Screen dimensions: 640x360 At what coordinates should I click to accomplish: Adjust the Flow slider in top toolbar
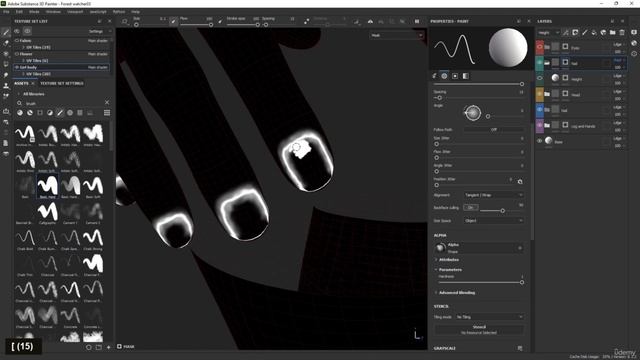click(x=196, y=25)
